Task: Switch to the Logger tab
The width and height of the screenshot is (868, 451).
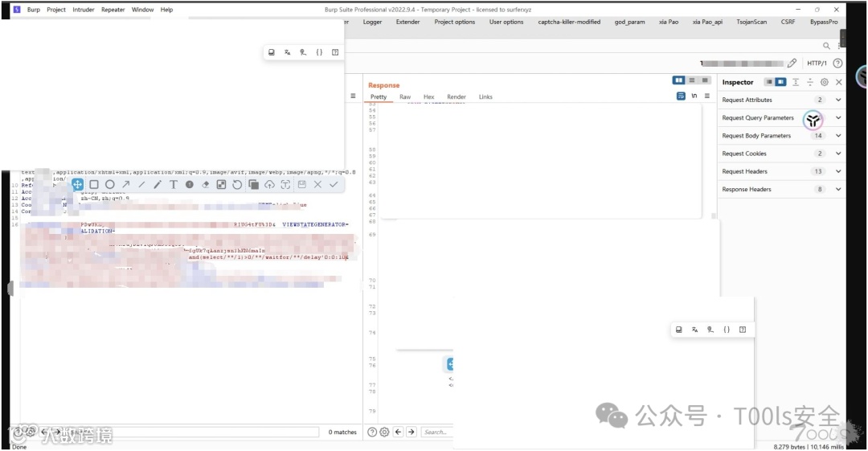Action: [372, 22]
